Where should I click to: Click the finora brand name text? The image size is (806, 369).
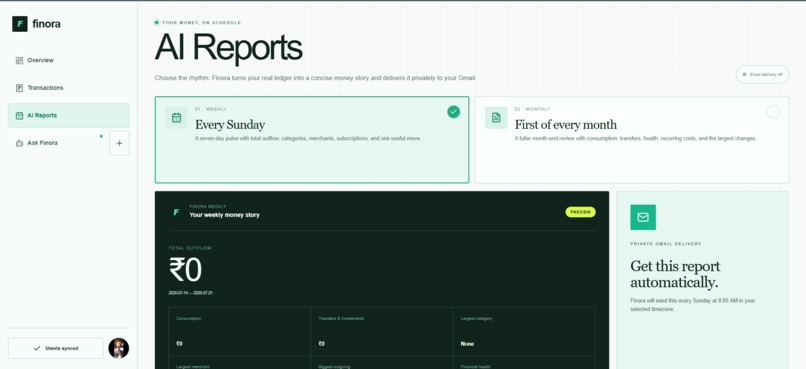click(x=46, y=24)
